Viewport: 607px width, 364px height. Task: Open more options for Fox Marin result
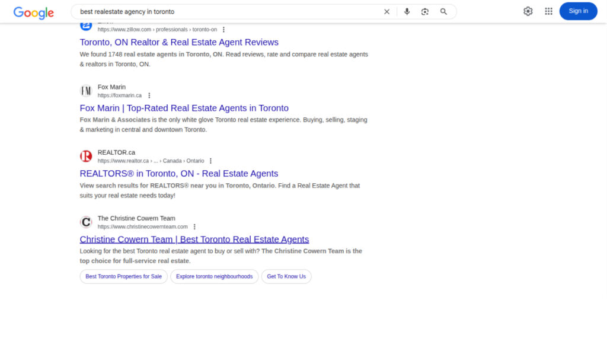click(149, 95)
